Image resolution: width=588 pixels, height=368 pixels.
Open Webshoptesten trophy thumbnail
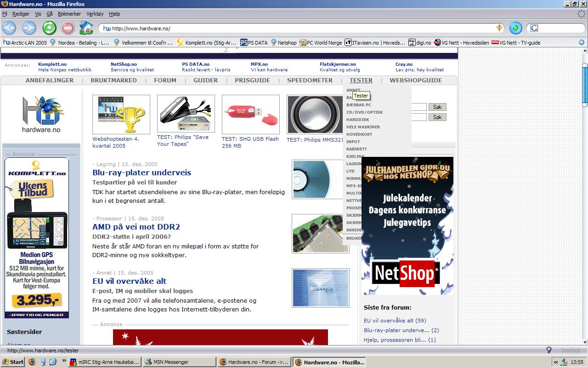121,115
